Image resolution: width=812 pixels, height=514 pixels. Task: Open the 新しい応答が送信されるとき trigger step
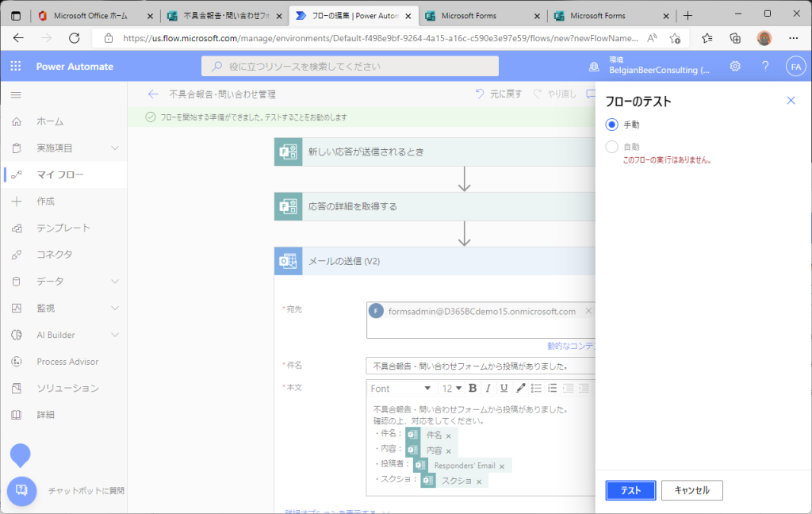click(435, 152)
